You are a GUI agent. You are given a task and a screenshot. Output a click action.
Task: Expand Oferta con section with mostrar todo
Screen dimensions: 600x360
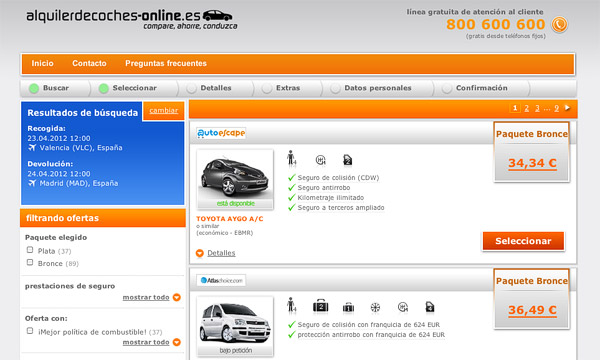click(146, 342)
